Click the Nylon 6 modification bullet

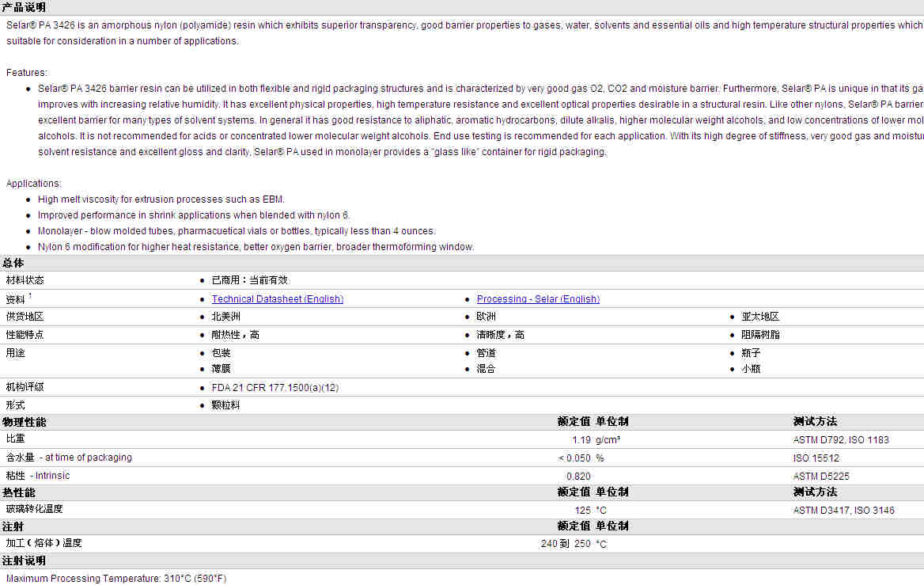tap(256, 247)
